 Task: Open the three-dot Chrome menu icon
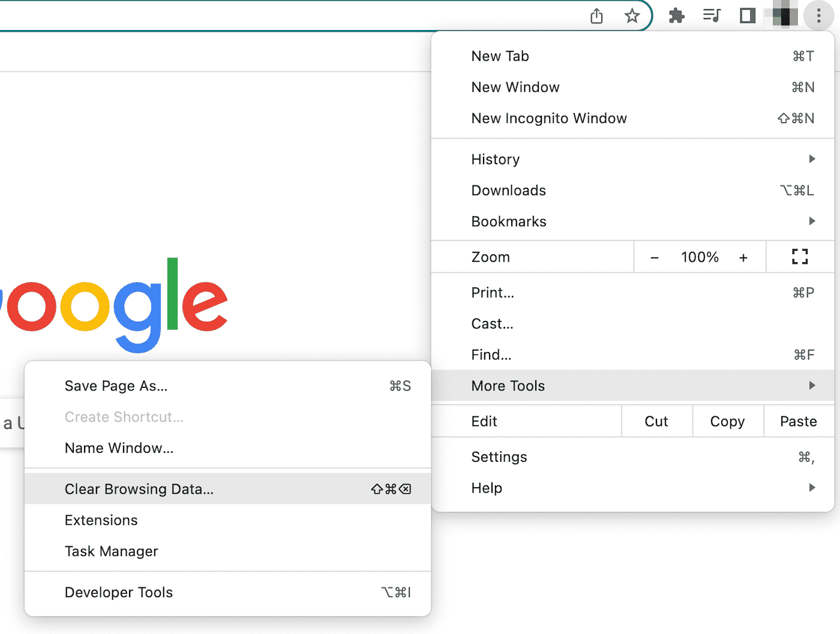818,16
